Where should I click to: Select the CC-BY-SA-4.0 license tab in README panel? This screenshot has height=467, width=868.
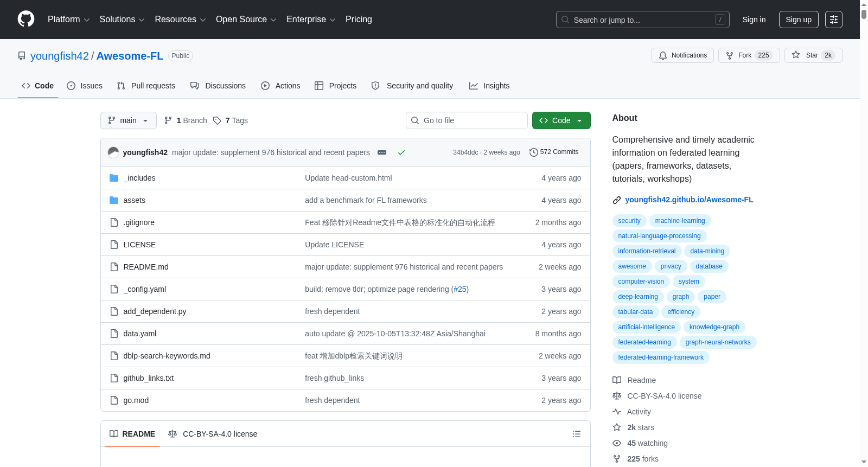click(213, 434)
